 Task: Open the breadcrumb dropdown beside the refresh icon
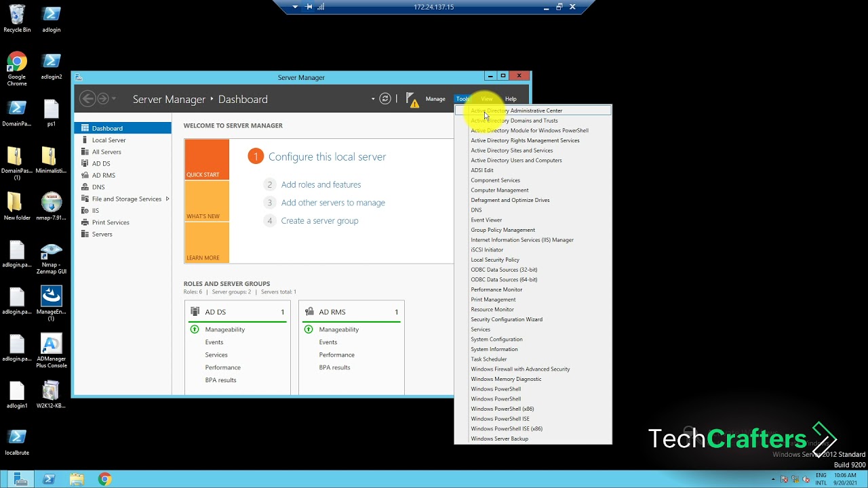point(373,99)
